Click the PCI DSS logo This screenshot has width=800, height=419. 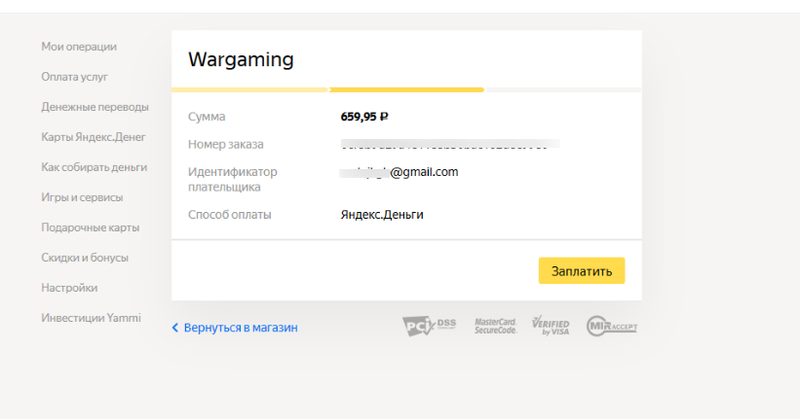pyautogui.click(x=429, y=326)
